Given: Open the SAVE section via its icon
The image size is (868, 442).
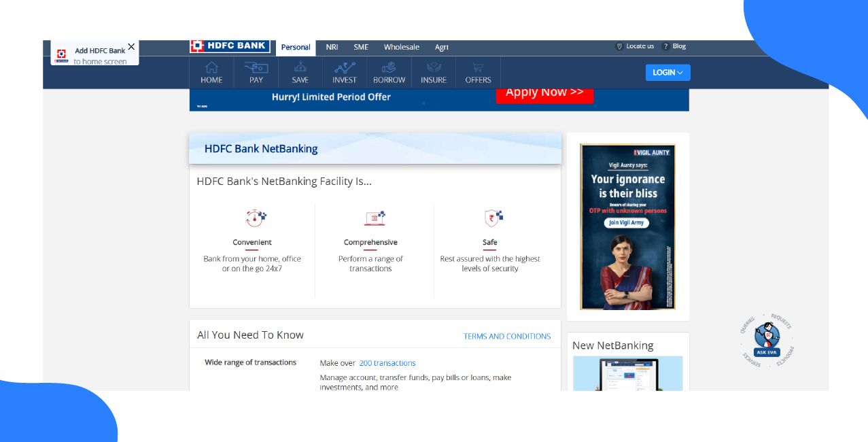Looking at the screenshot, I should 300,68.
